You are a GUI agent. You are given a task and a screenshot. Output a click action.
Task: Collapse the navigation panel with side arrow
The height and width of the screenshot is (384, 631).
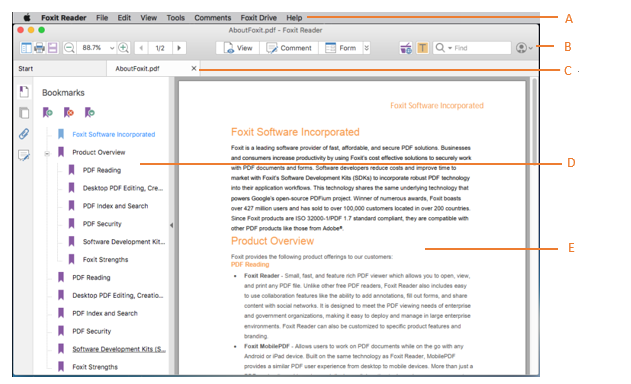click(x=171, y=225)
